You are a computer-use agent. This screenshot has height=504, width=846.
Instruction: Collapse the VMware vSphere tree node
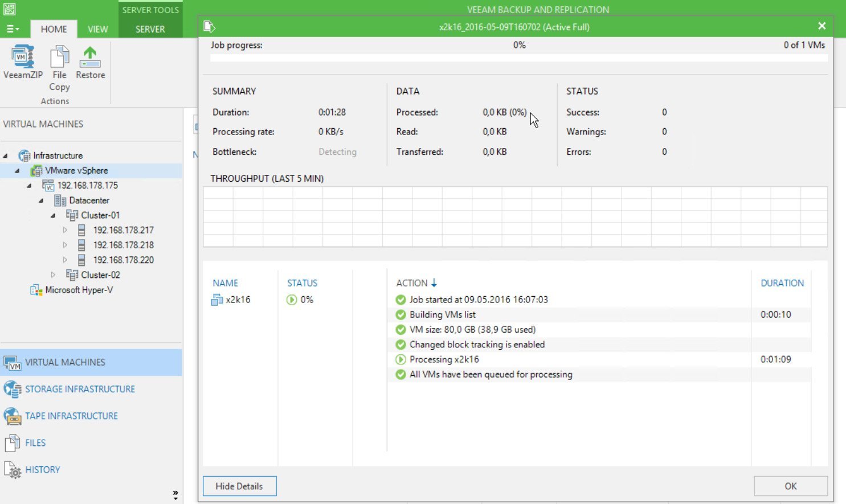click(x=17, y=170)
